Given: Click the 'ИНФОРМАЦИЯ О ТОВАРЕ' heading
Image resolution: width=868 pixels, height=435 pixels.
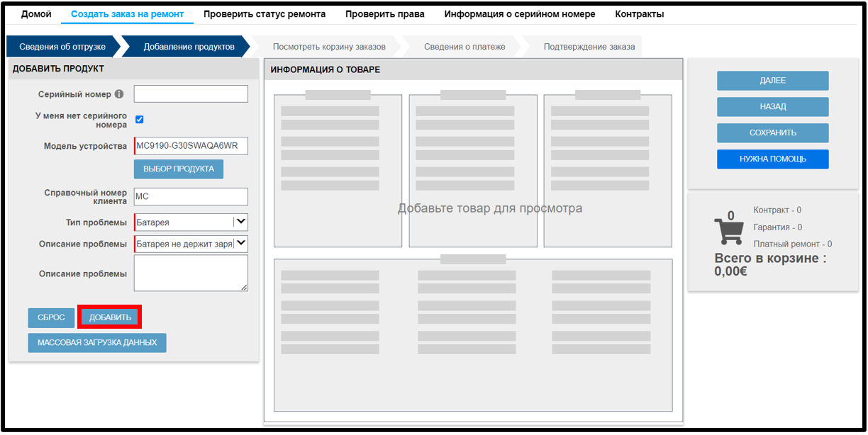Looking at the screenshot, I should (x=325, y=69).
